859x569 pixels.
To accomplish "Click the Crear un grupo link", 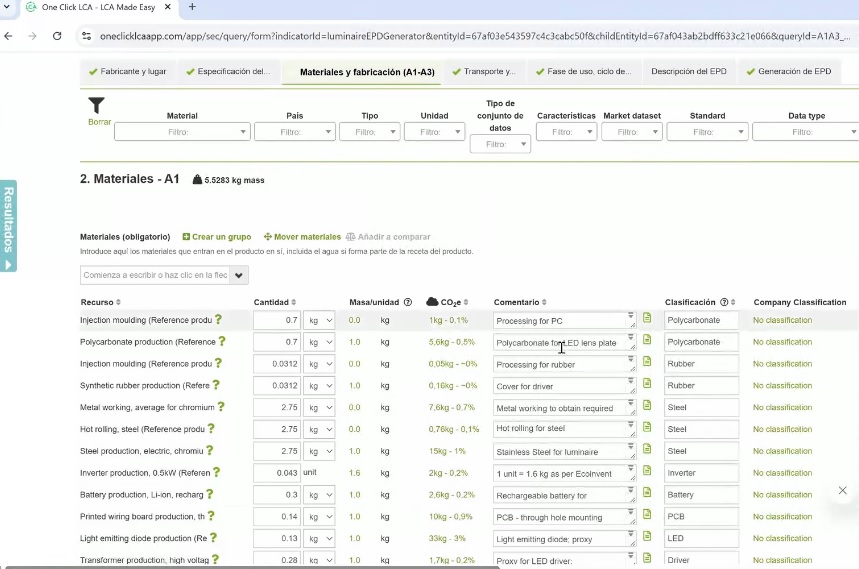I will [x=215, y=237].
